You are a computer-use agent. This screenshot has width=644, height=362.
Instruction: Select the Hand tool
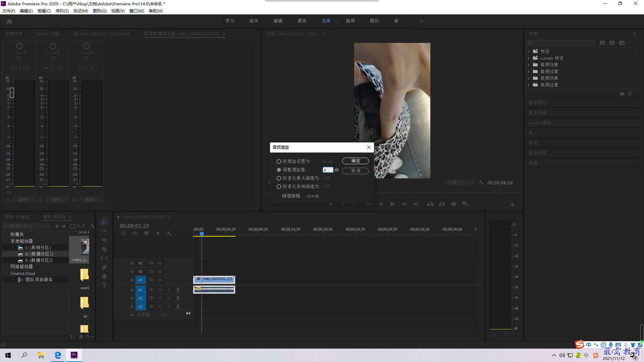coord(104,276)
